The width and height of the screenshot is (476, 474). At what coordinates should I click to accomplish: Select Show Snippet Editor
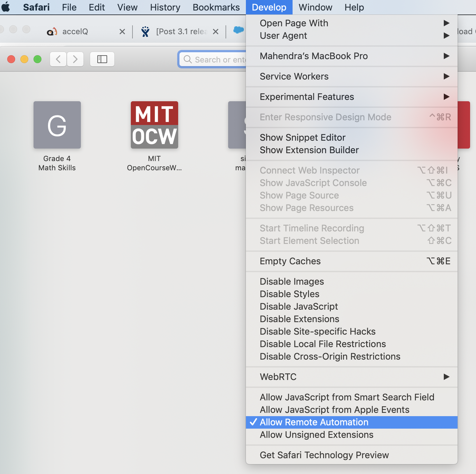[352, 137]
